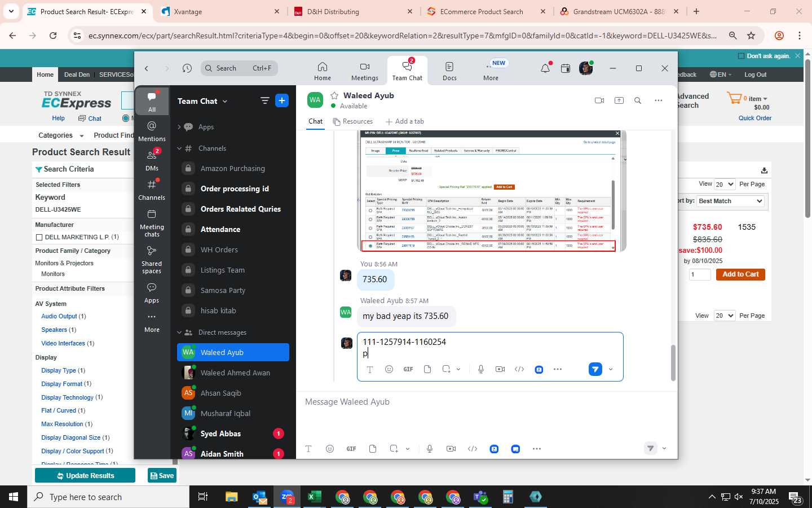812x508 pixels.
Task: Open send options arrow beside edit send button
Action: click(x=611, y=370)
